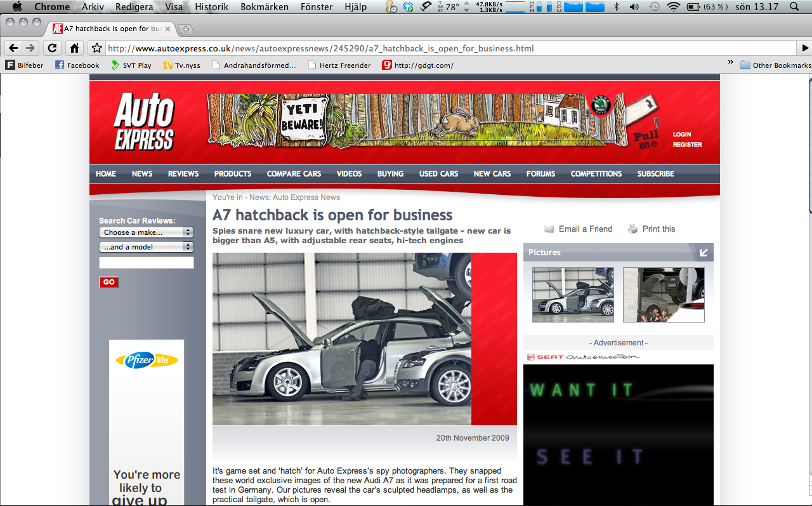
Task: Open the Bokmärken menu
Action: coord(265,7)
